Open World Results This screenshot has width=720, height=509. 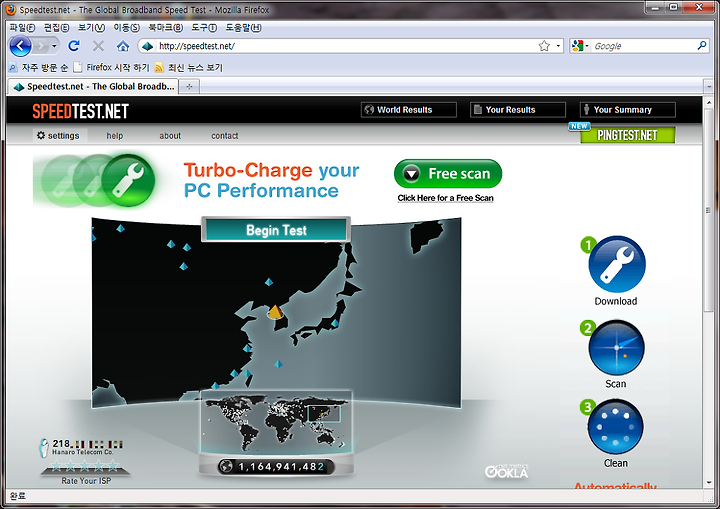click(409, 110)
